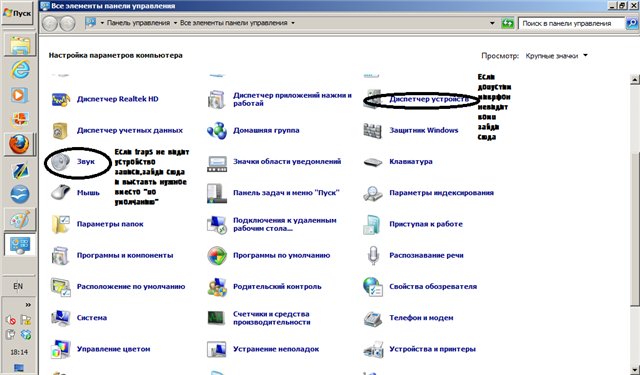The image size is (640, 375).
Task: Click the Устройства и принтеры icon
Action: [373, 349]
